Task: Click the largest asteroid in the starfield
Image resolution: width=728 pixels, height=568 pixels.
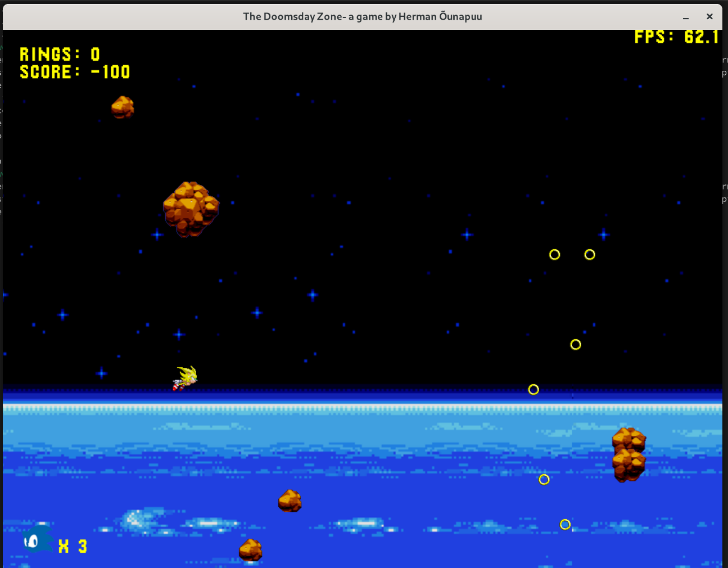Action: [x=191, y=209]
